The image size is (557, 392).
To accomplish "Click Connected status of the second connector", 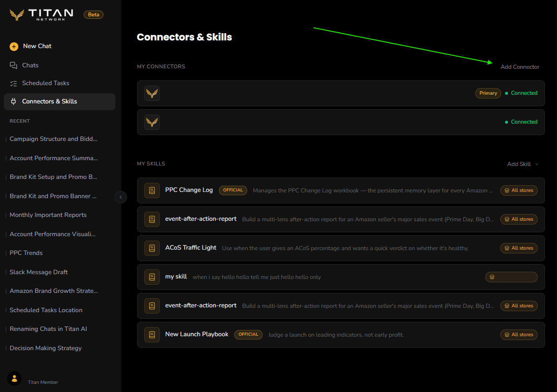I will tap(521, 122).
